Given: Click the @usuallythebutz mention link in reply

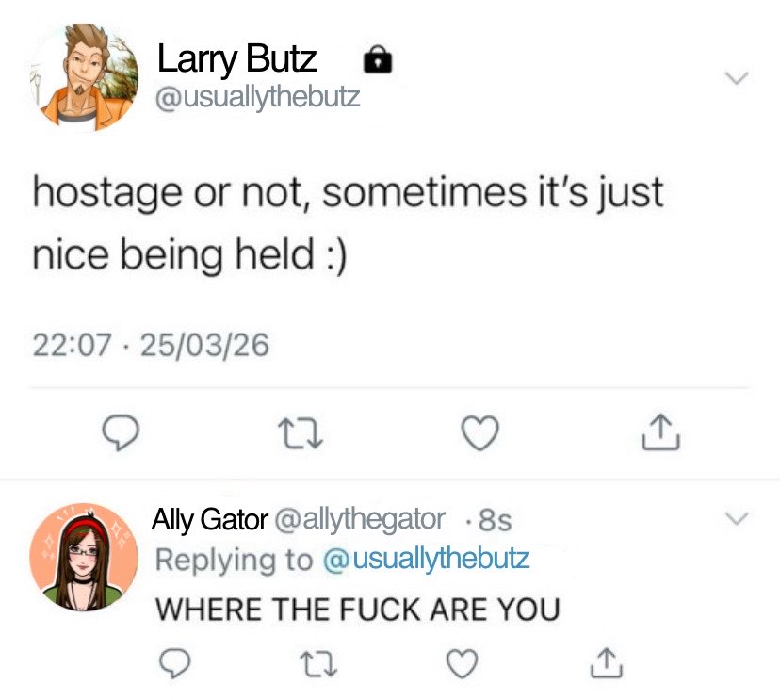Looking at the screenshot, I should [427, 560].
